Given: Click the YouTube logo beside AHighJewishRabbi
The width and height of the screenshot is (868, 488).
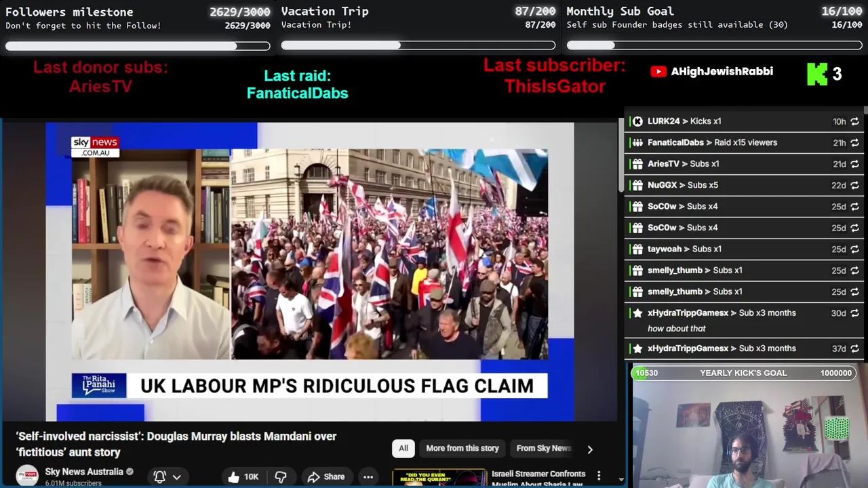Looking at the screenshot, I should click(658, 71).
